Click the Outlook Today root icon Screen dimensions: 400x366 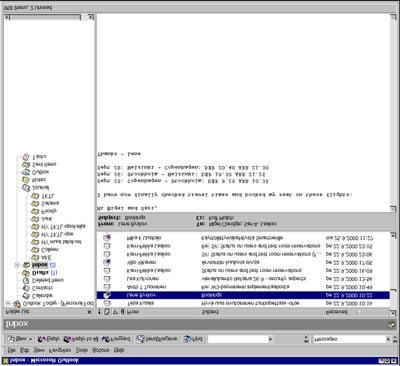[x=17, y=304]
